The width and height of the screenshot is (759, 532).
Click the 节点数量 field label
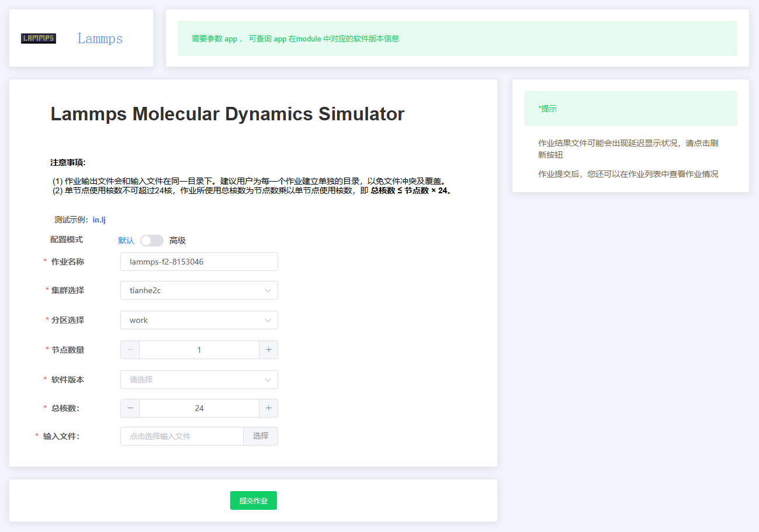68,350
